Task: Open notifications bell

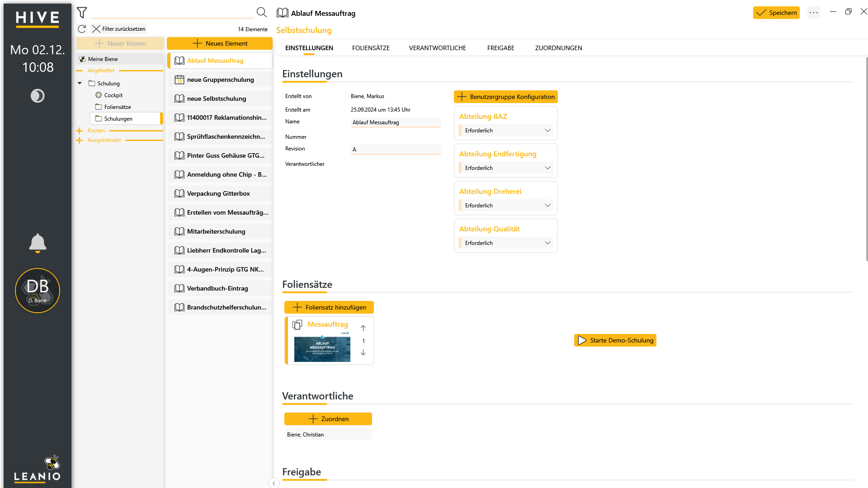Action: [x=38, y=243]
